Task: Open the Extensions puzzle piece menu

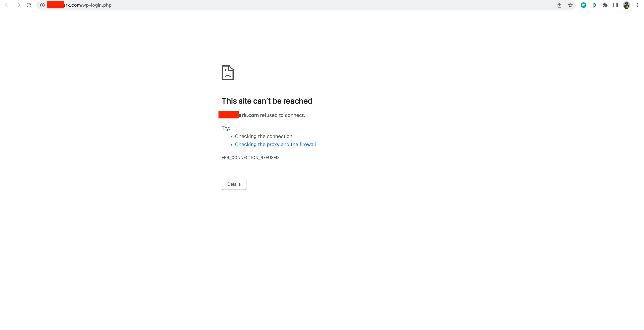Action: click(x=605, y=5)
